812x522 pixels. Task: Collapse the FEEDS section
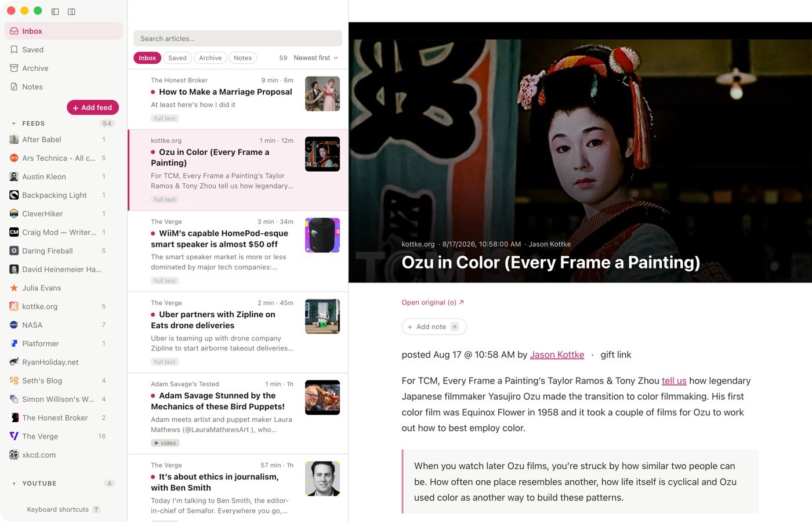click(x=14, y=124)
